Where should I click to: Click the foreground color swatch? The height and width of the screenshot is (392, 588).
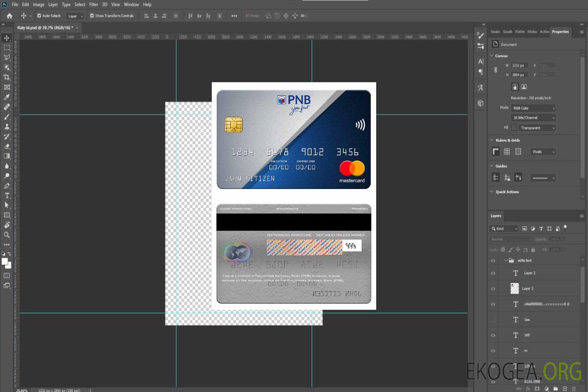click(5, 262)
